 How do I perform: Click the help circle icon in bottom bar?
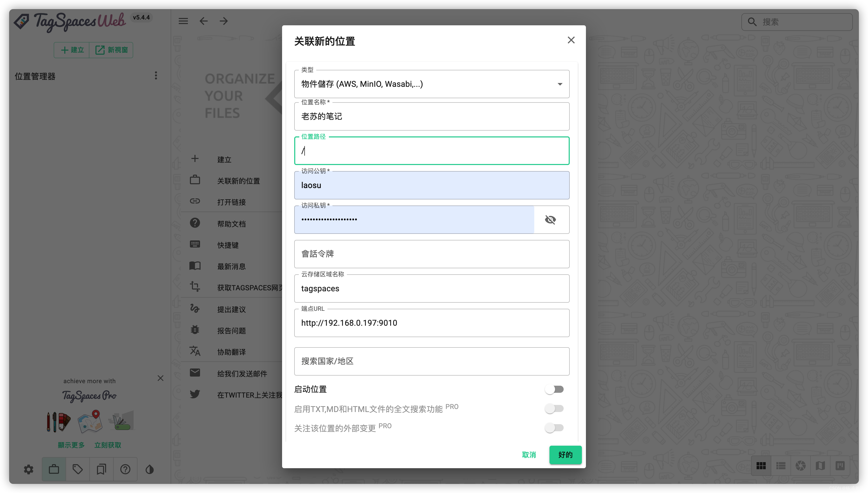[125, 469]
